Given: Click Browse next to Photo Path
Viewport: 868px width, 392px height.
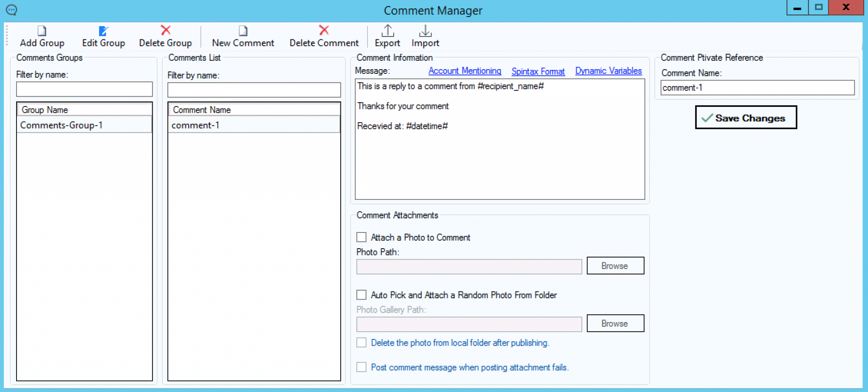Looking at the screenshot, I should coord(615,266).
